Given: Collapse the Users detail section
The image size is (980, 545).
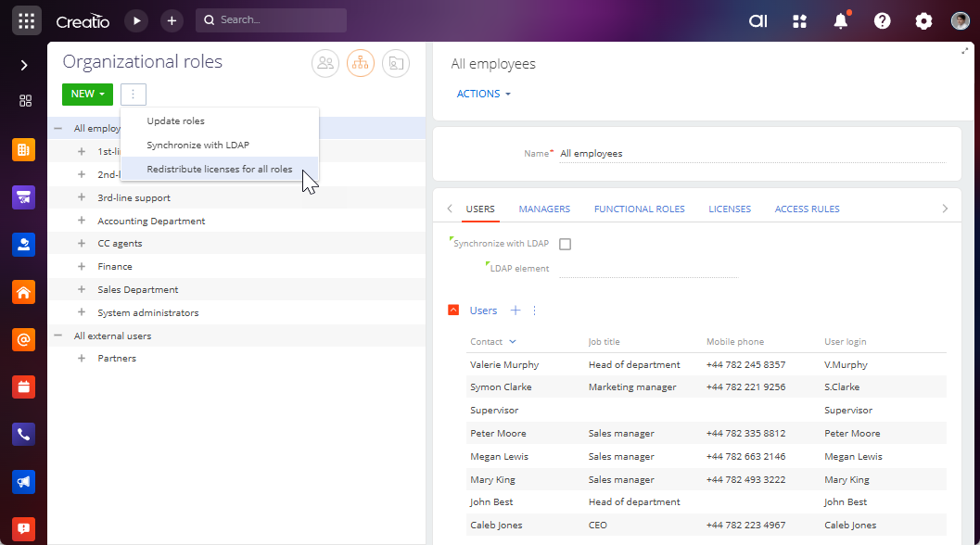Looking at the screenshot, I should coord(453,311).
